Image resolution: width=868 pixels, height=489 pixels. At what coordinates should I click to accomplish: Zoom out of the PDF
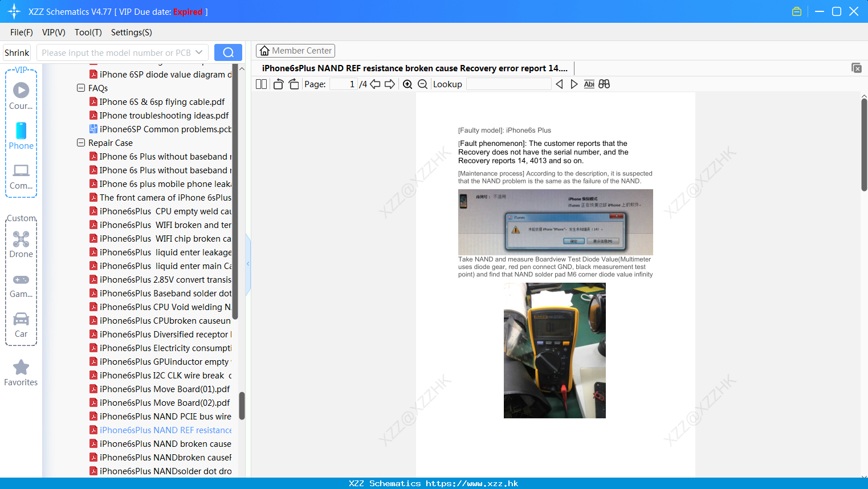[423, 84]
